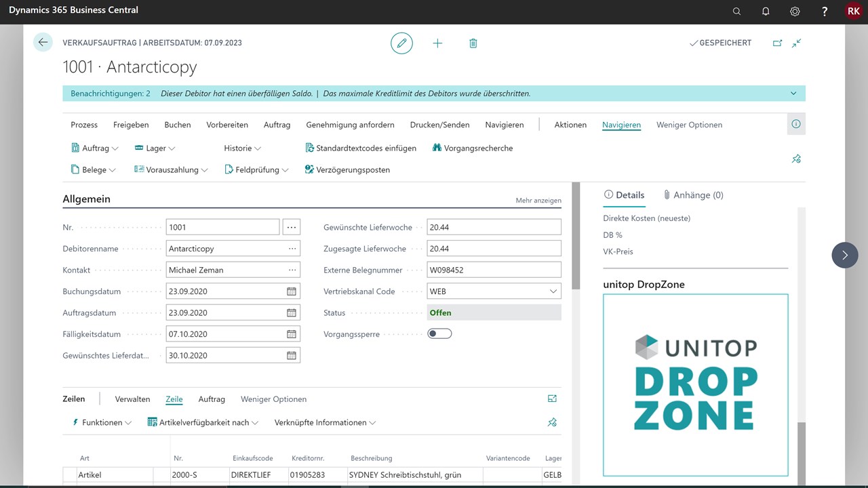The height and width of the screenshot is (488, 868).
Task: Insert Standardtextcodes einfügen
Action: [x=361, y=148]
